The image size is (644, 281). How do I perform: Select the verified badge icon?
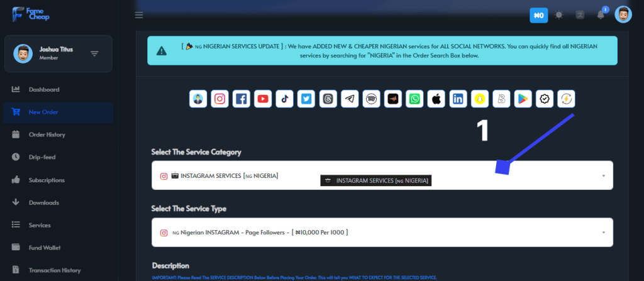coord(545,99)
